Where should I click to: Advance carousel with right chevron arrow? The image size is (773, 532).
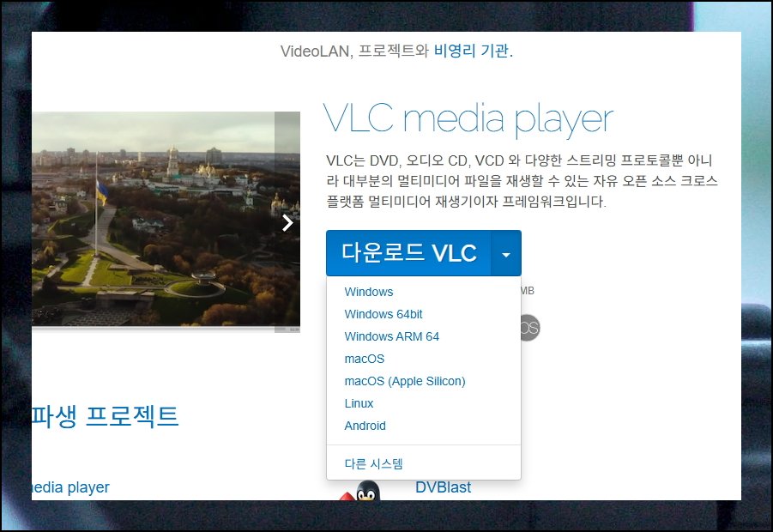click(287, 223)
